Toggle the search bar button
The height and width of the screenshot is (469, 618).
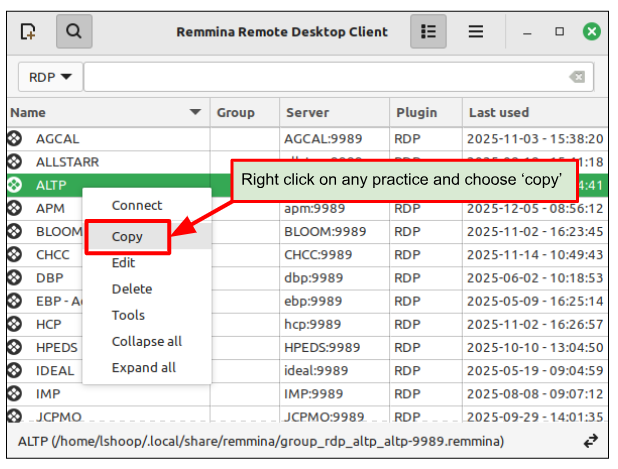(x=74, y=32)
